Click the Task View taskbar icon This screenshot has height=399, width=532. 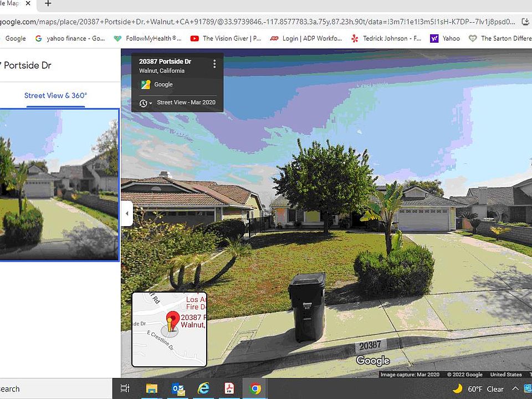tap(125, 388)
